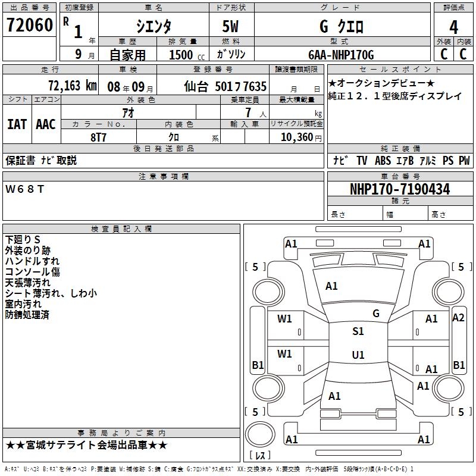Click the G mark on the windshield diagram
Screen dimensions: 476x476
coord(376,314)
